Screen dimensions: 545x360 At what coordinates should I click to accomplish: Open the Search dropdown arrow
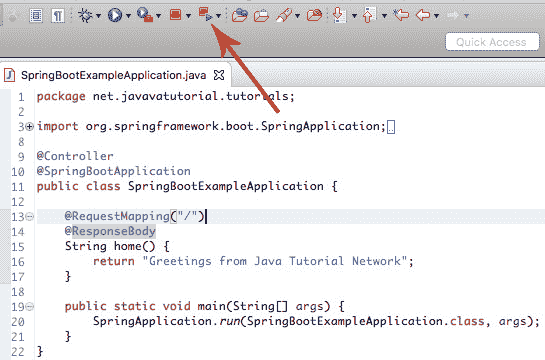pyautogui.click(x=298, y=16)
